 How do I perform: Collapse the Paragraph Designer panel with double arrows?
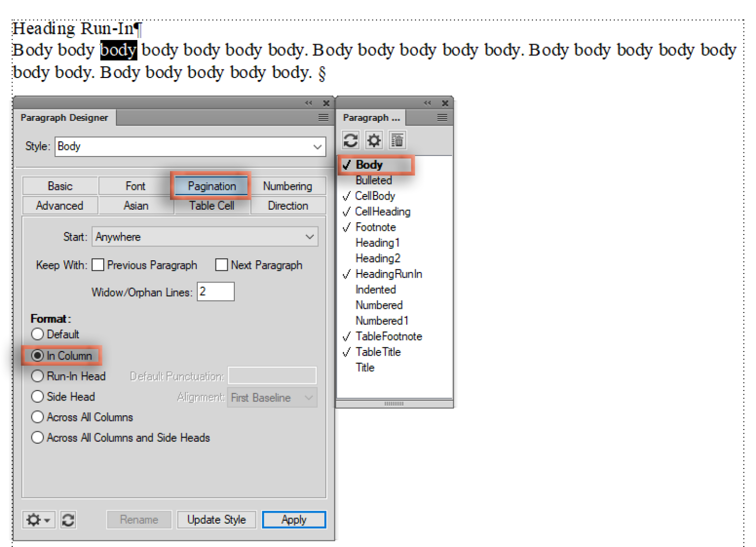coord(309,103)
